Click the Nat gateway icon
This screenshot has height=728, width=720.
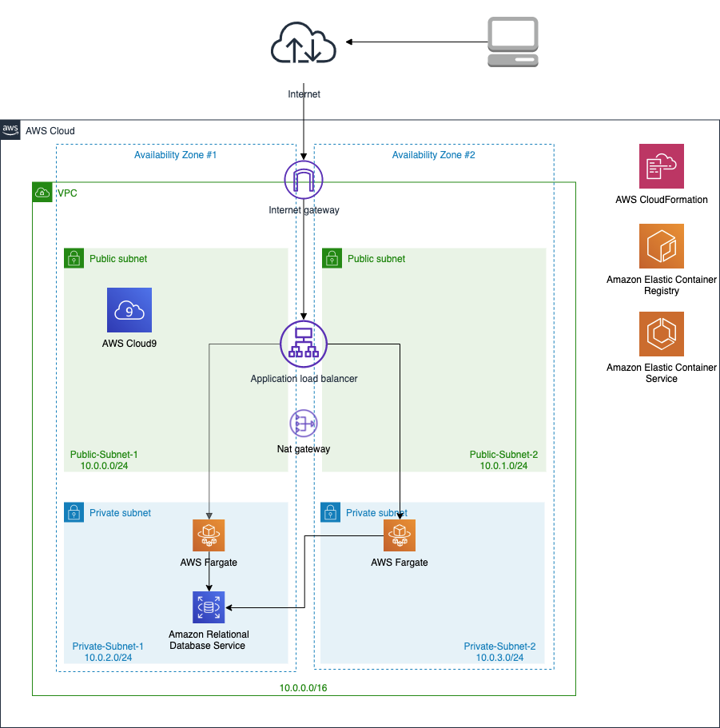point(304,424)
